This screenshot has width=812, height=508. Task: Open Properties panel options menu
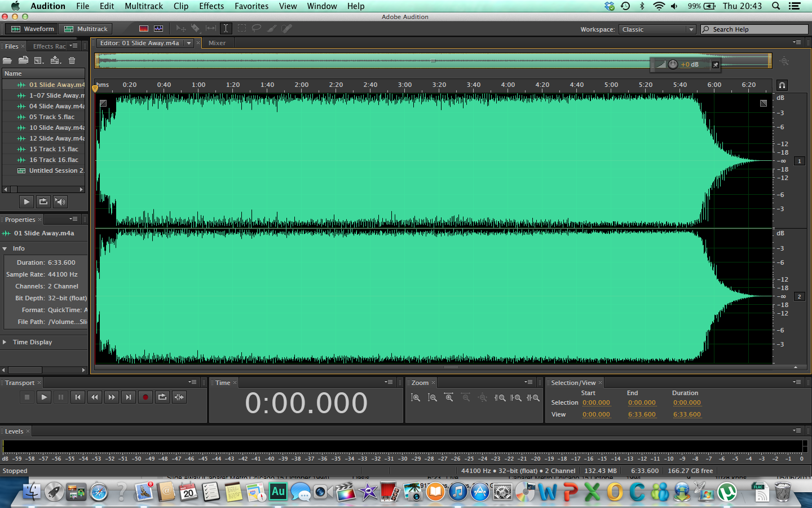click(74, 219)
